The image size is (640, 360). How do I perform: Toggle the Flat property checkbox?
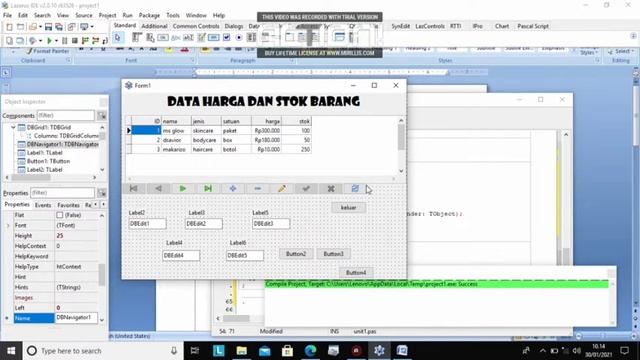click(60, 215)
